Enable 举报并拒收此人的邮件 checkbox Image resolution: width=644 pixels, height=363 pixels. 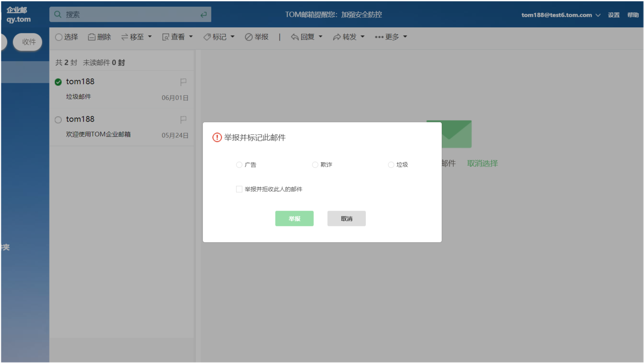click(x=239, y=189)
